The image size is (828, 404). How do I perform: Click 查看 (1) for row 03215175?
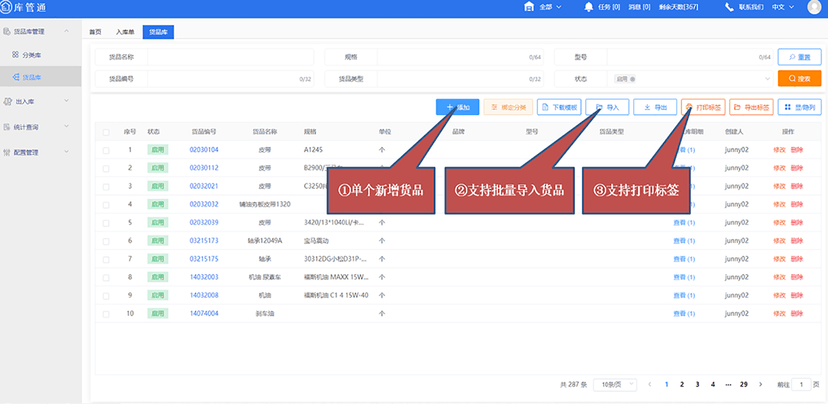click(x=684, y=259)
